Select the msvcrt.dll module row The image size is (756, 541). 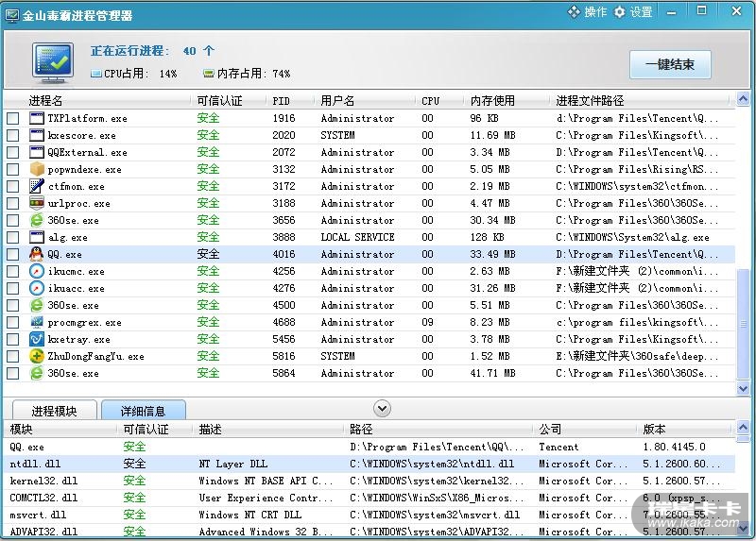[x=369, y=515]
